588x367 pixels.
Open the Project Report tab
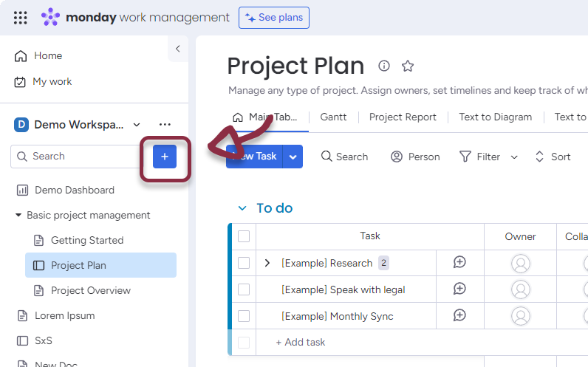403,117
